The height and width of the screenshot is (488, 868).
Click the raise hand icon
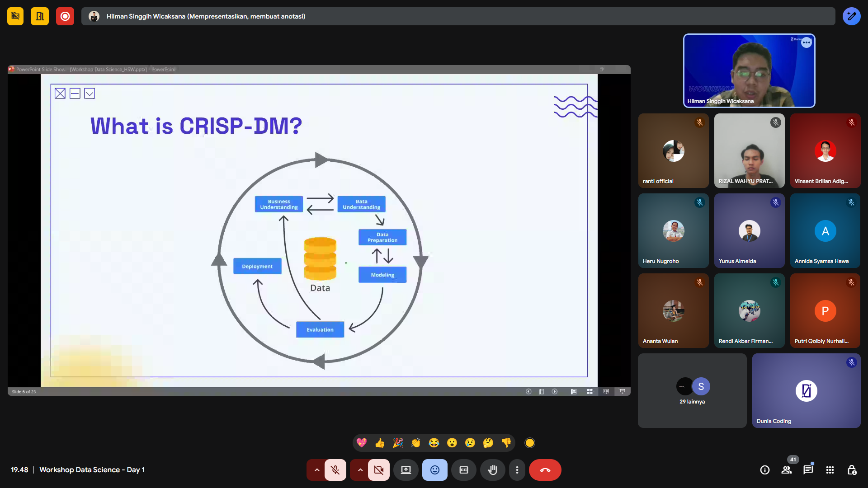point(492,470)
